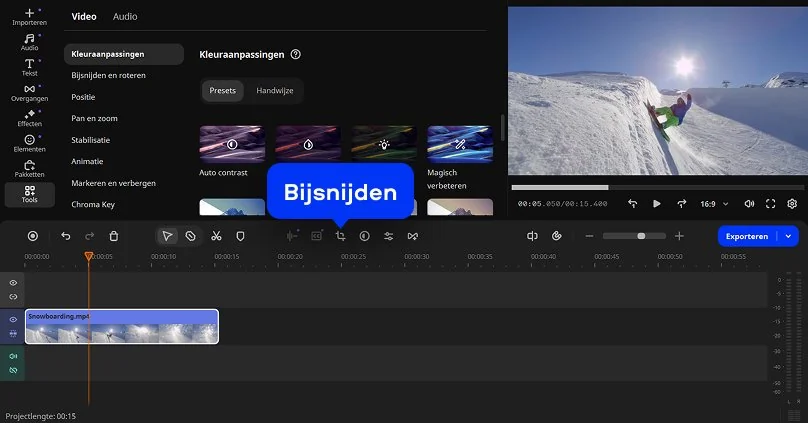Play the preview video

[656, 204]
